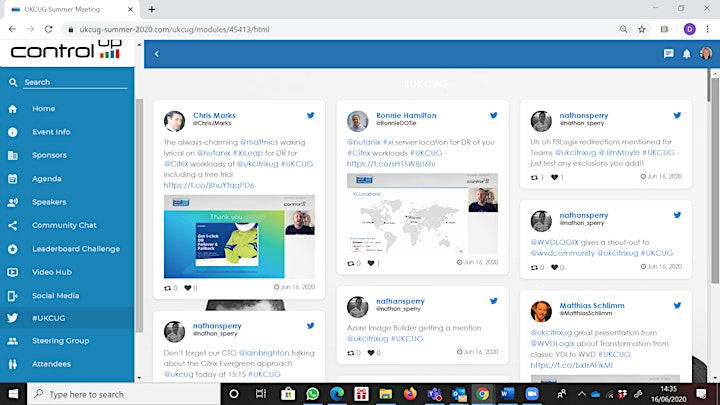Click the @iainbrighton mention link
720x405 pixels.
tap(264, 353)
